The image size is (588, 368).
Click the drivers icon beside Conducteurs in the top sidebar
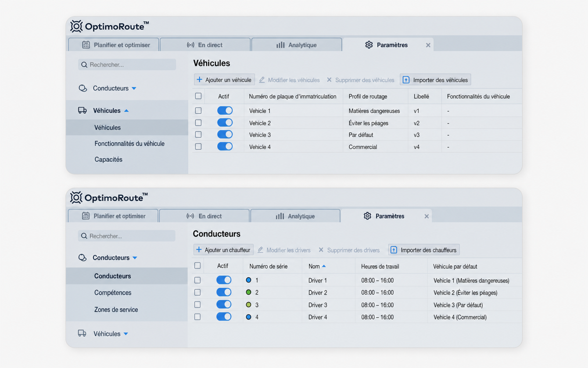pyautogui.click(x=83, y=88)
